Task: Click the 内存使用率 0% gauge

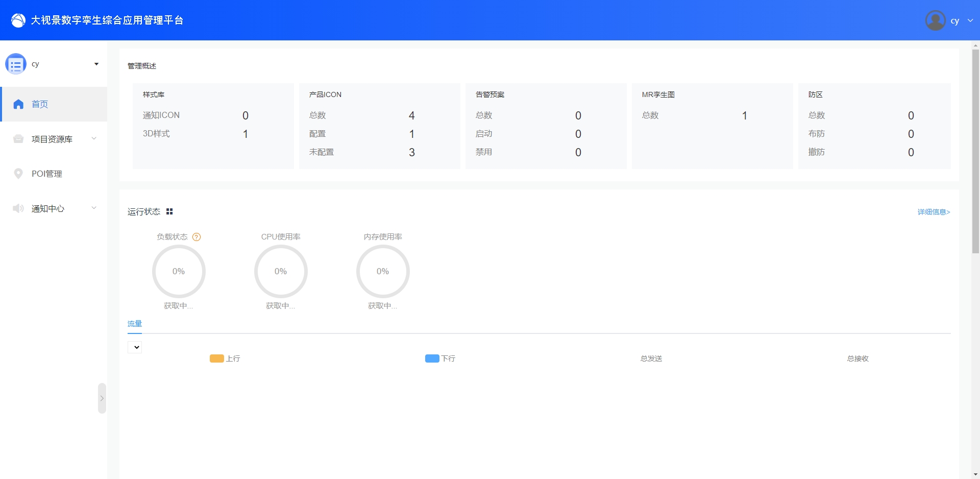Action: (383, 271)
